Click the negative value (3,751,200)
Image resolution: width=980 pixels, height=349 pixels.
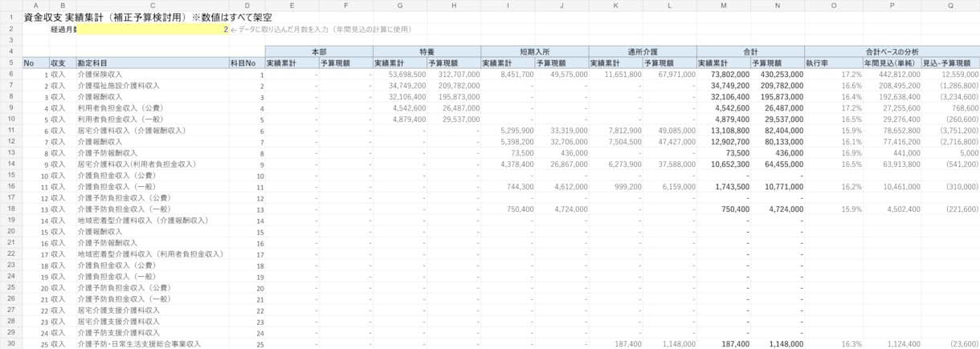point(959,130)
